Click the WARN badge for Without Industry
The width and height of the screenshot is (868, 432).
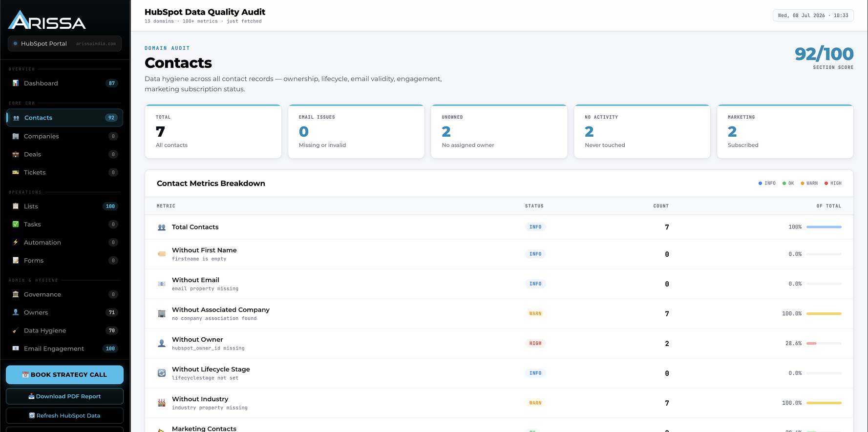click(x=535, y=403)
